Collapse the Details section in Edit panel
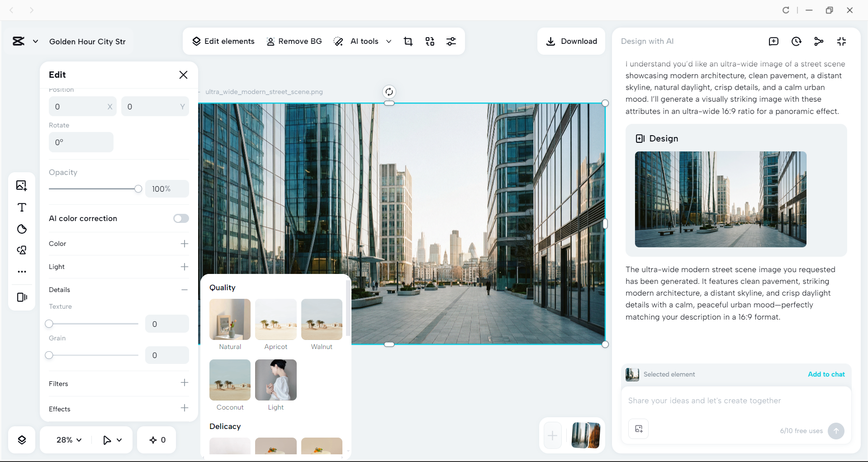868x462 pixels. (x=184, y=290)
